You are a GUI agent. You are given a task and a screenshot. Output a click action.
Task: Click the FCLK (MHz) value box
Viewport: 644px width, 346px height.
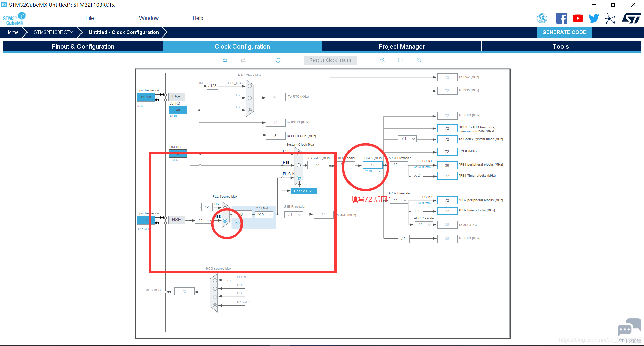447,152
